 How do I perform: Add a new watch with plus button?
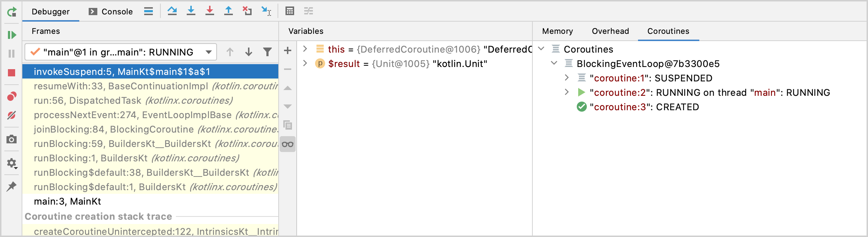[x=288, y=50]
